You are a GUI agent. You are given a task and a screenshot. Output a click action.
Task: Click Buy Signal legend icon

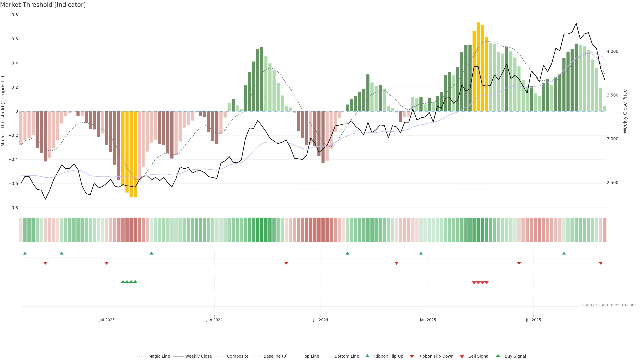pyautogui.click(x=498, y=356)
